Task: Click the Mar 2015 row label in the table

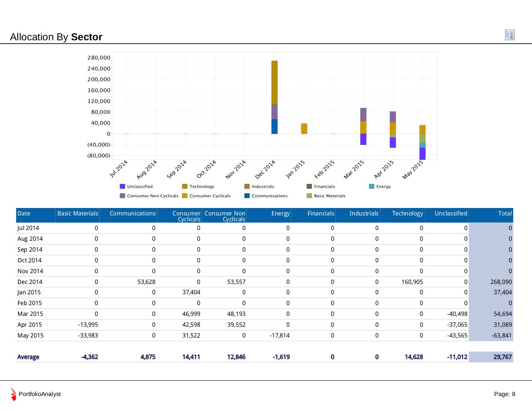Action: pyautogui.click(x=30, y=314)
